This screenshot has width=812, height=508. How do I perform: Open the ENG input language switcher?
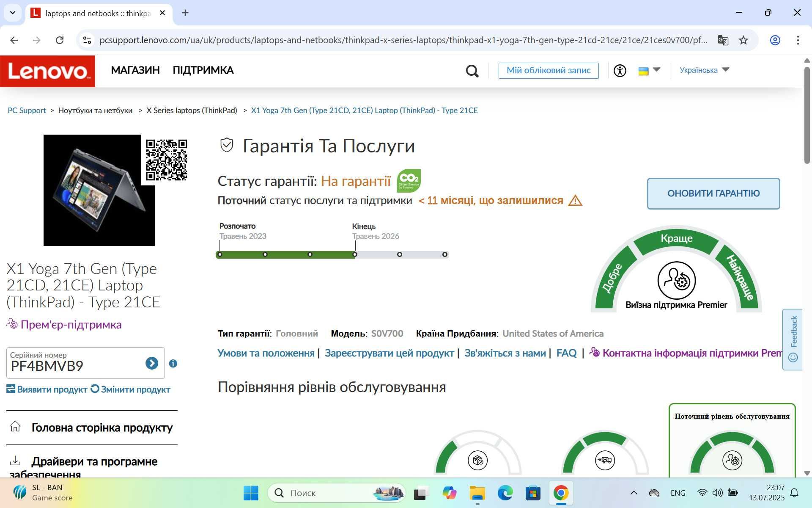point(678,493)
